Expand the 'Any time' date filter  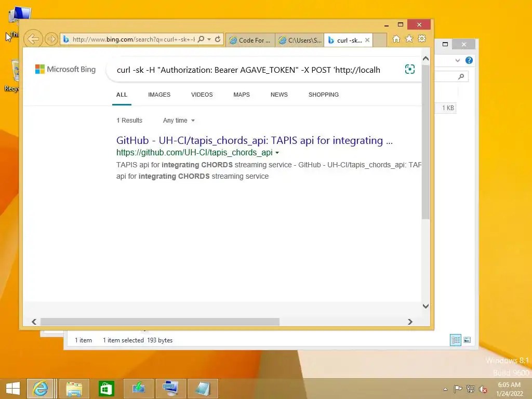179,121
